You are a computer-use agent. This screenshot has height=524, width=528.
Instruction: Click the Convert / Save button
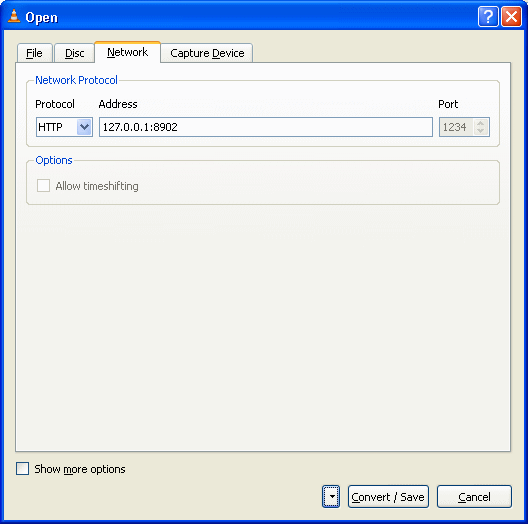[388, 496]
